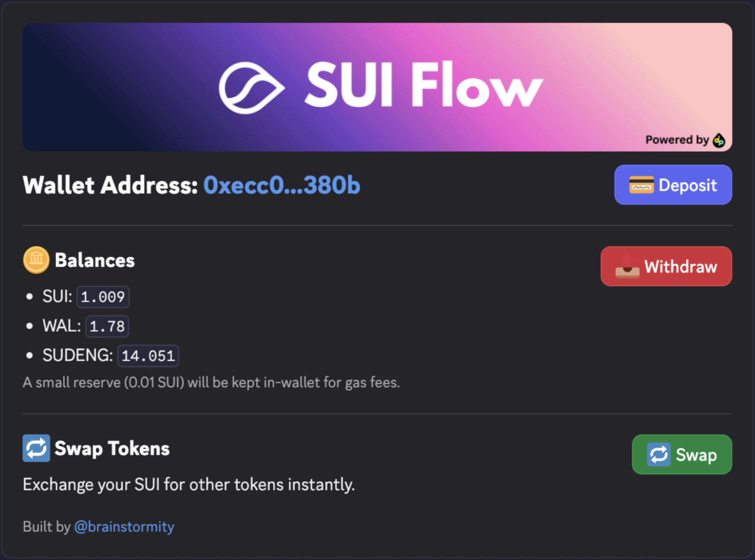This screenshot has width=755, height=560.
Task: Click the SUI Flow banner artwork
Action: tap(377, 87)
